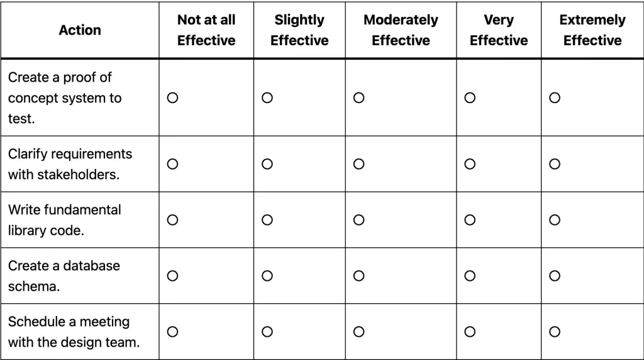This screenshot has width=644, height=360.
Task: Choose Not at all Effective for library code
Action: tap(173, 220)
